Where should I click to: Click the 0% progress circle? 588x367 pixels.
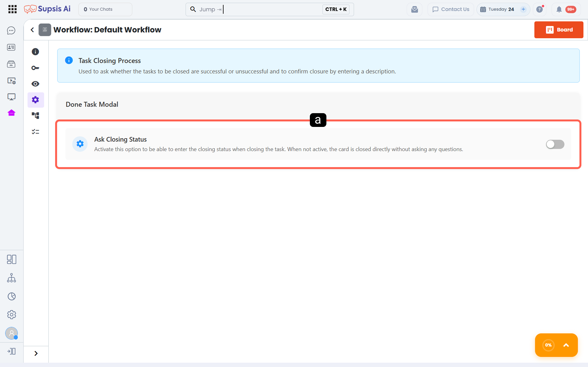coord(548,345)
